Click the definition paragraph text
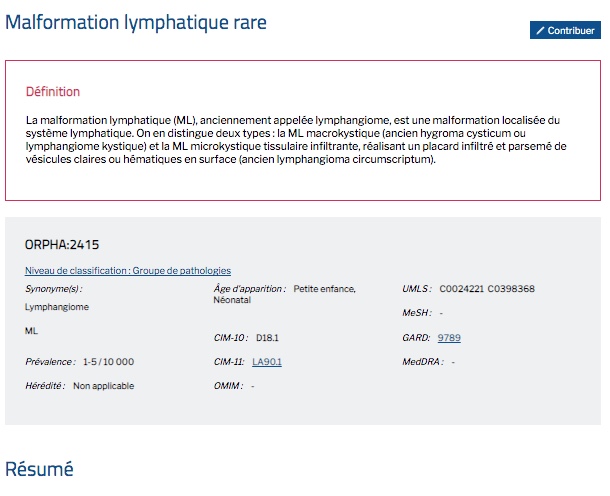This screenshot has width=610, height=496. pos(296,140)
